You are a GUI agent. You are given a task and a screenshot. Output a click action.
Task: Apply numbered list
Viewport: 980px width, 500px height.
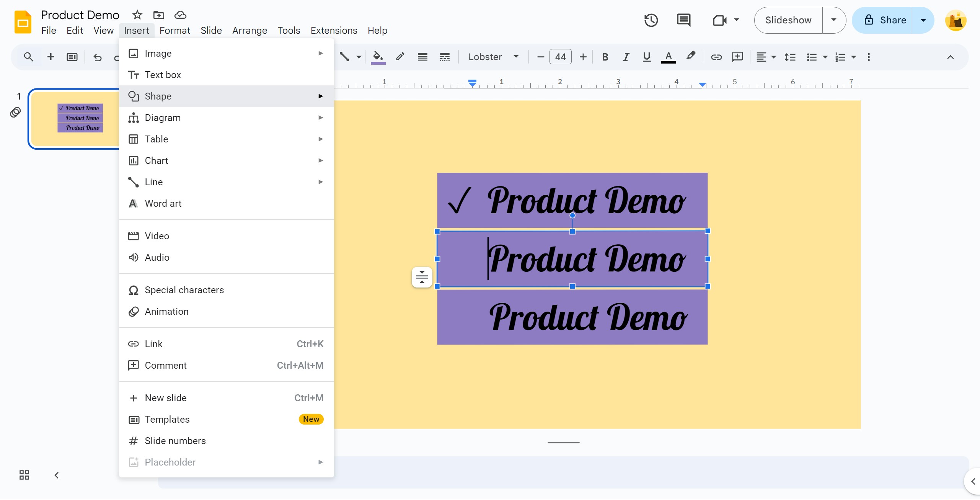[x=840, y=57]
